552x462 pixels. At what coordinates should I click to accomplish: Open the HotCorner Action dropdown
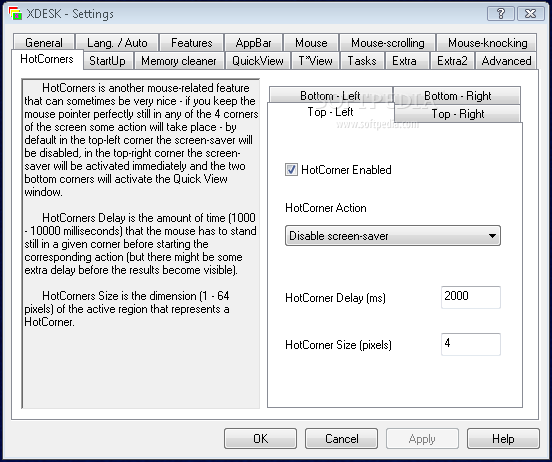(x=393, y=236)
